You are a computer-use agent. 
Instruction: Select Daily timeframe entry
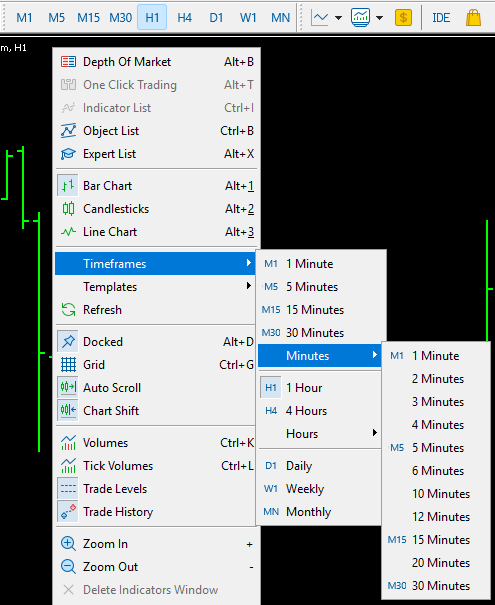click(320, 466)
